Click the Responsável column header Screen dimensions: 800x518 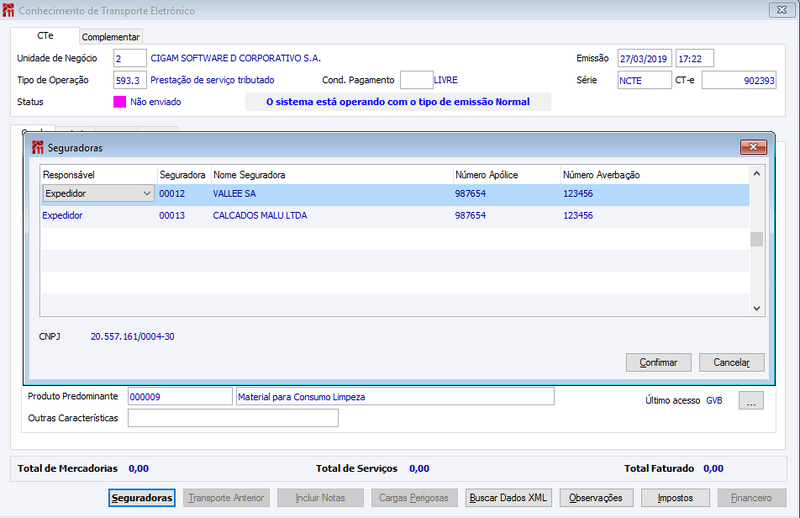pos(99,175)
